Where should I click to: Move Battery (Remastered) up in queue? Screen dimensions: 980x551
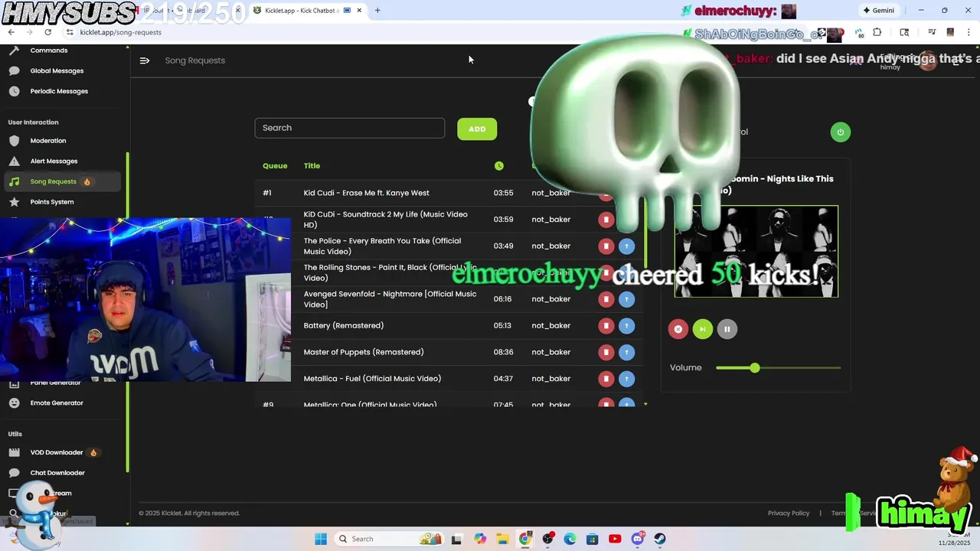(x=626, y=326)
